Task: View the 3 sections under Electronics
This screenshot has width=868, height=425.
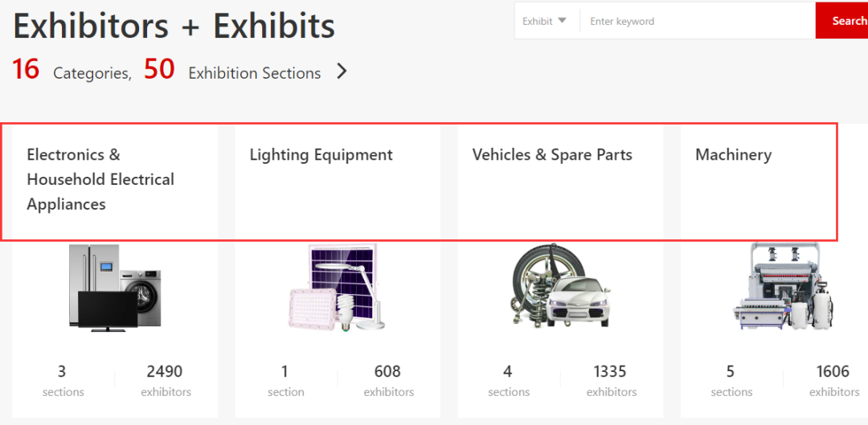Action: (x=63, y=380)
